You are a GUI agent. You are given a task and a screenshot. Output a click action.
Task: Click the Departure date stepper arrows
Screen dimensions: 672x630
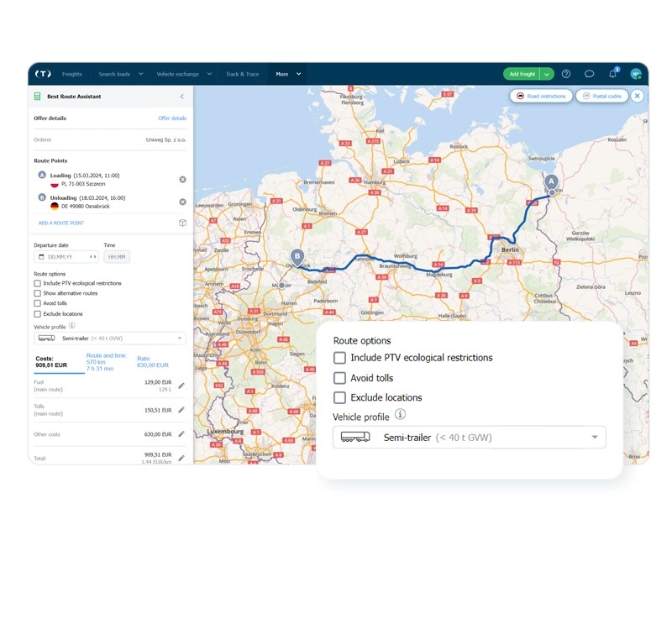(x=92, y=257)
